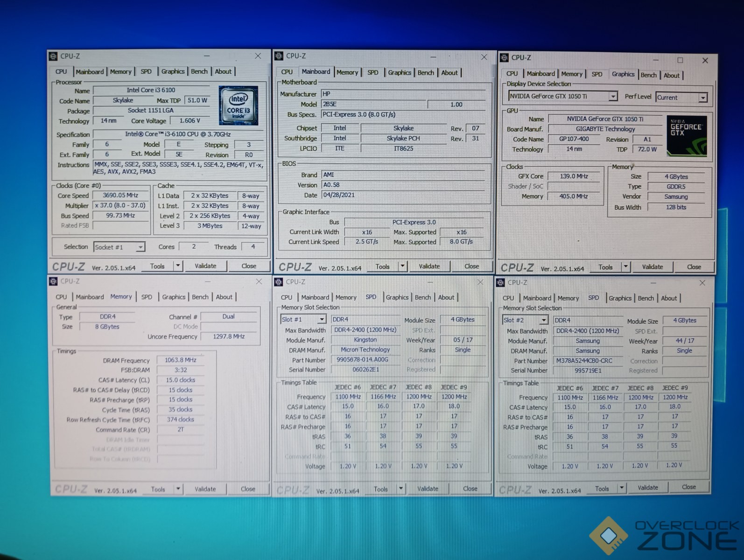Expand Tools arrow in the Slot #1 SPD window
This screenshot has height=560, width=744.
point(401,489)
